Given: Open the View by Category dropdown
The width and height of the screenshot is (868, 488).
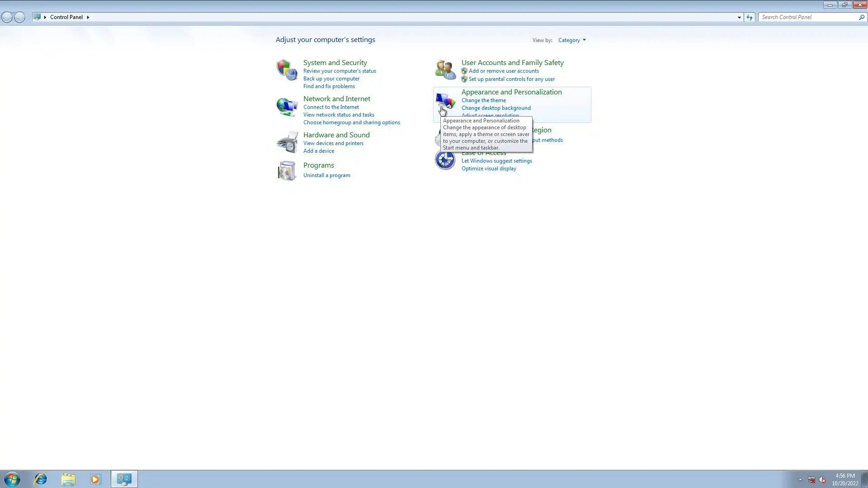Looking at the screenshot, I should click(571, 40).
